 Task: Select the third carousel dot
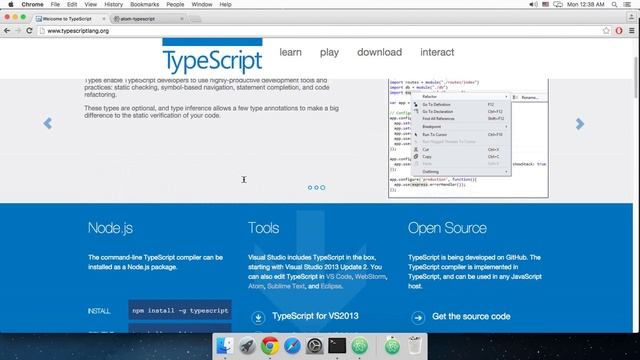[323, 188]
